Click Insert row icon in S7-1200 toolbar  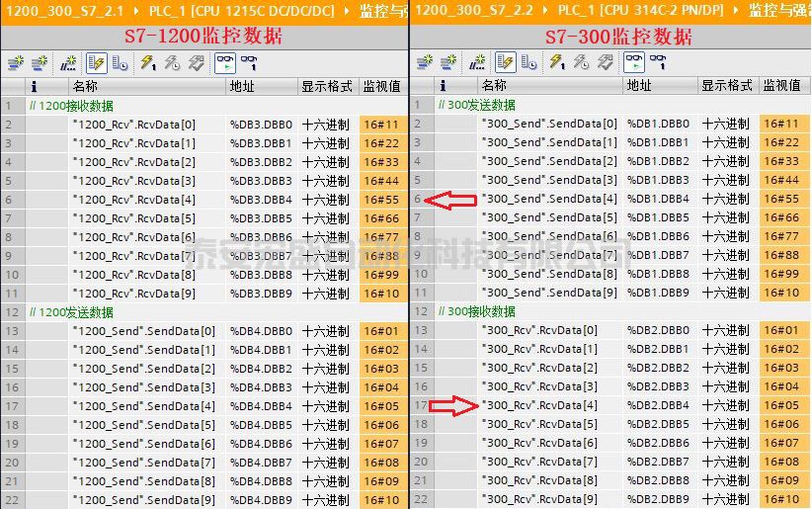pyautogui.click(x=15, y=63)
